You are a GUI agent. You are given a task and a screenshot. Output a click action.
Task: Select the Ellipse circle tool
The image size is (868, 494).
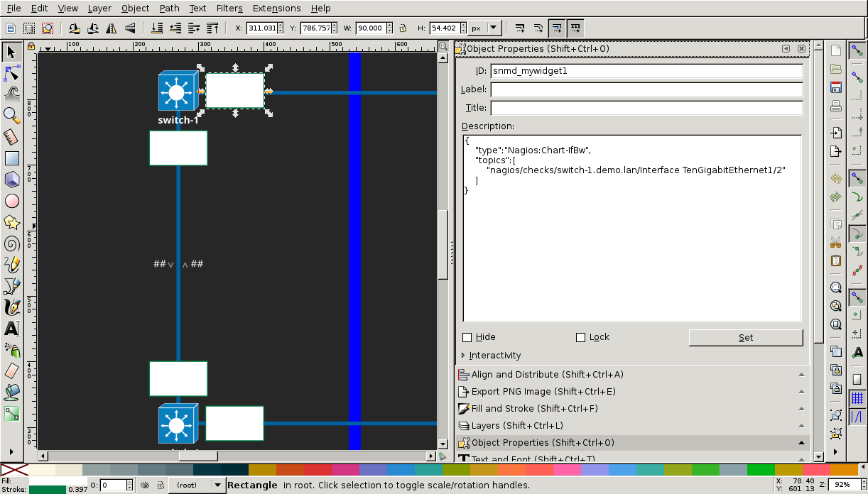pyautogui.click(x=11, y=200)
